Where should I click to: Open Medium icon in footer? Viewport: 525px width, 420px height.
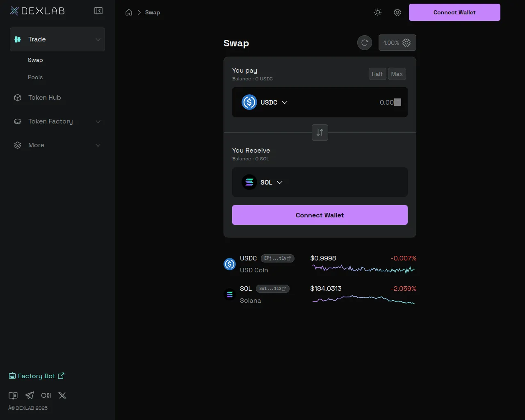tap(46, 395)
